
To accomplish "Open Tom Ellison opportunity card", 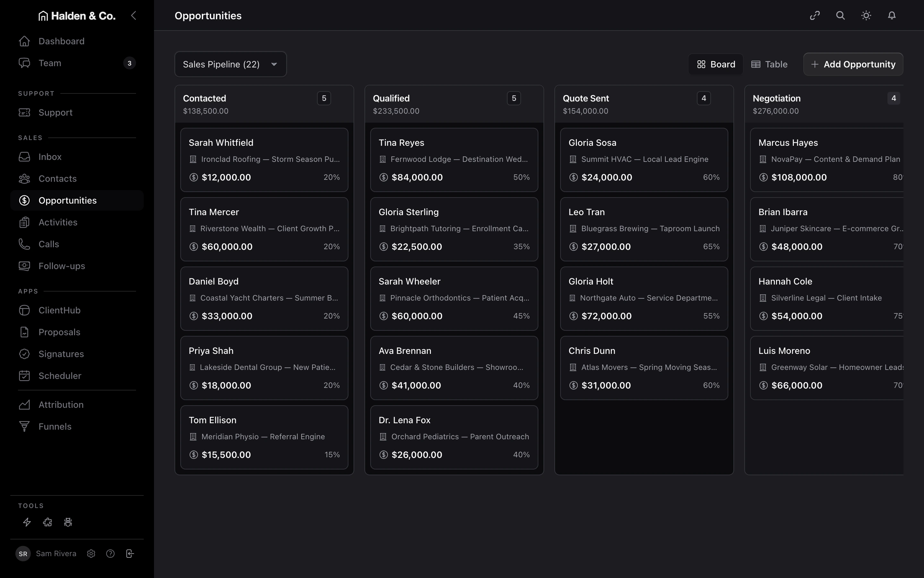I will pos(264,437).
